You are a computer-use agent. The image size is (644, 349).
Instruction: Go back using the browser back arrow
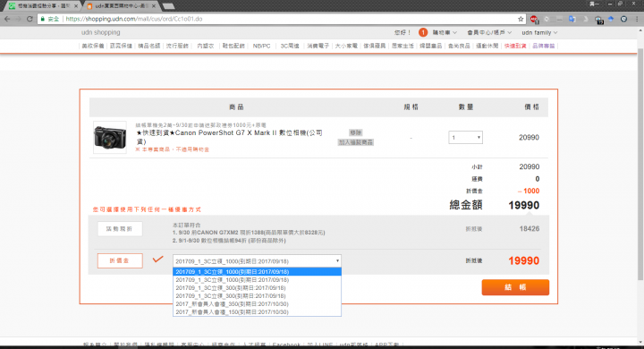7,19
